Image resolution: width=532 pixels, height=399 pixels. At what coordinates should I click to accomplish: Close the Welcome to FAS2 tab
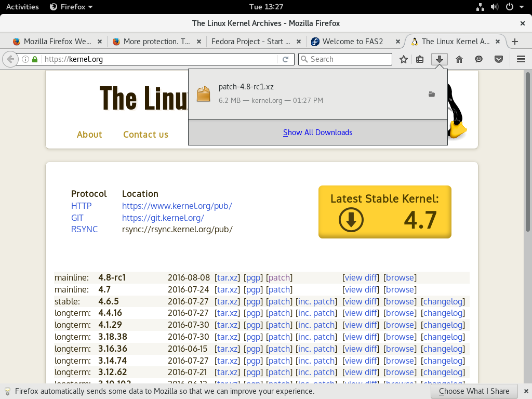tap(398, 42)
